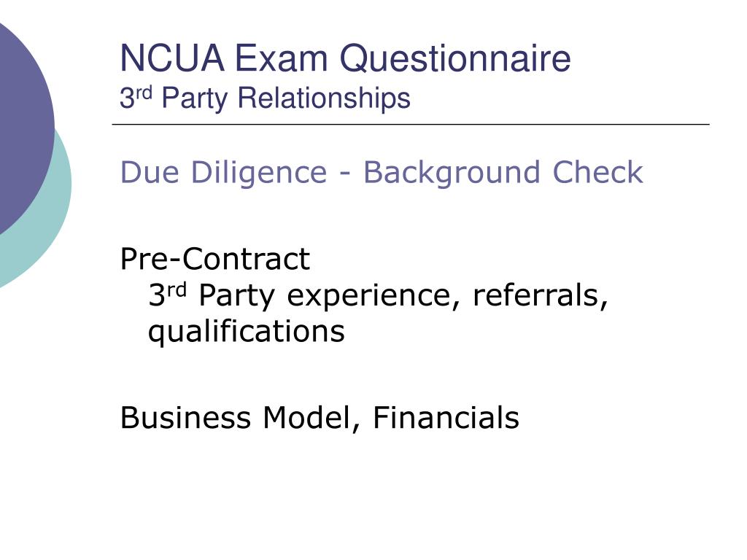747x560 pixels.
Task: Click the word Party in subtitle
Action: pos(194,98)
